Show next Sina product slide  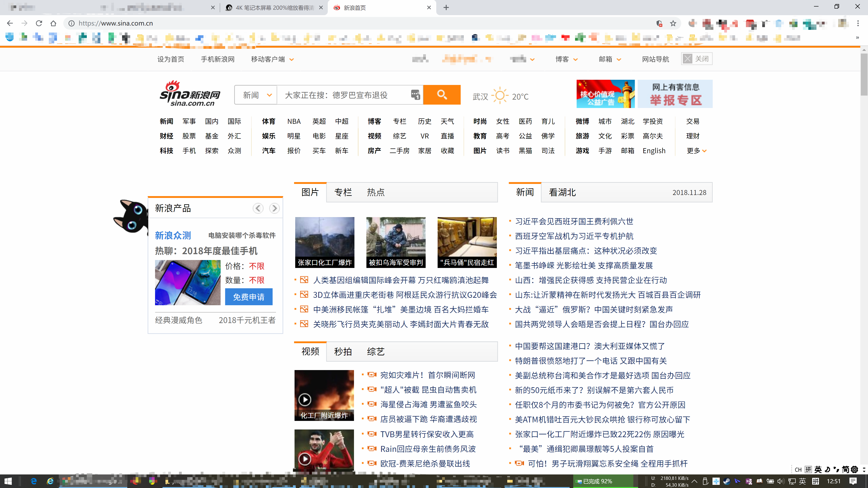(x=274, y=208)
